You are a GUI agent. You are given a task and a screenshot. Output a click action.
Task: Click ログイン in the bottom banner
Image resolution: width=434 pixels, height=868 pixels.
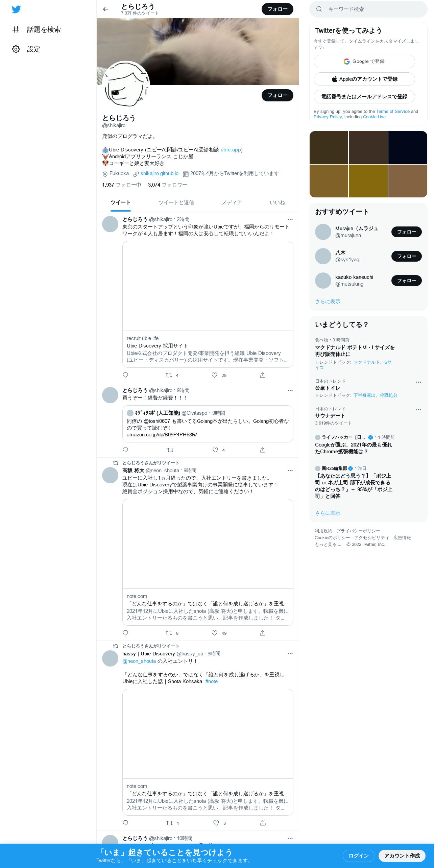359,856
